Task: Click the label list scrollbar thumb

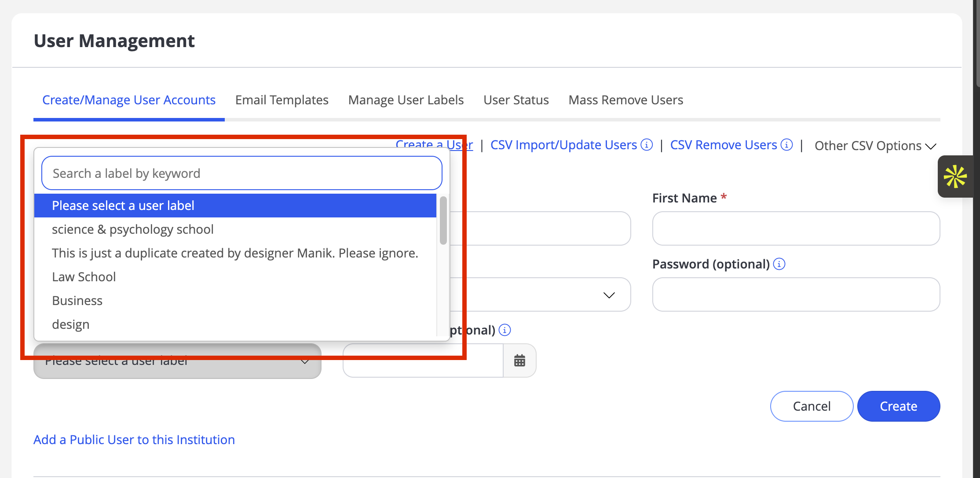Action: 443,221
